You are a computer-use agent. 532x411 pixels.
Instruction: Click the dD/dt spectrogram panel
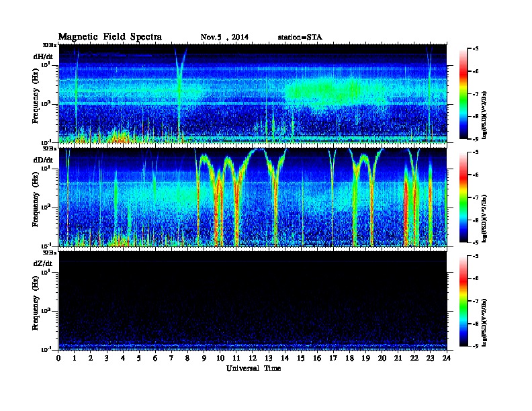coord(253,197)
